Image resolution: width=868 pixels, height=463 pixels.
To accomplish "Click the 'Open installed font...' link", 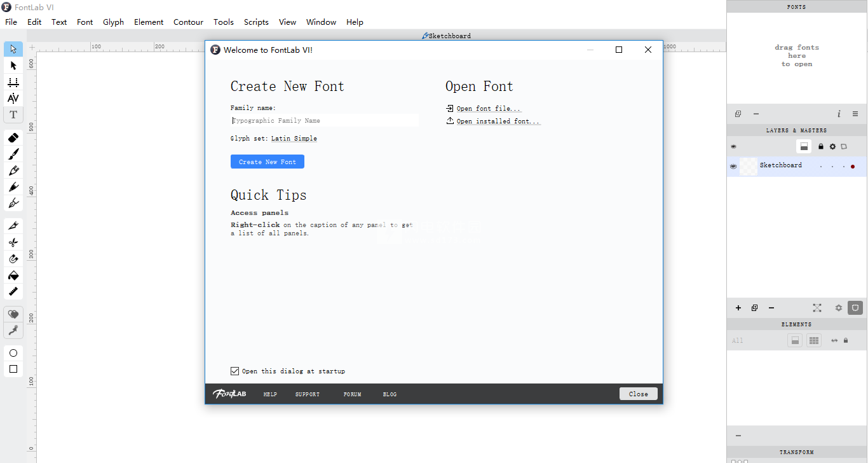I will click(498, 121).
